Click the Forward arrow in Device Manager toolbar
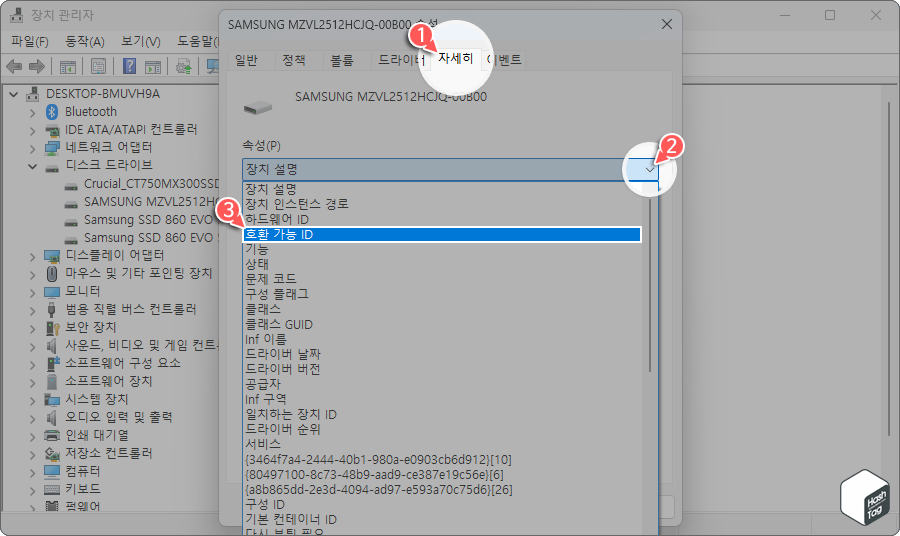Image resolution: width=900 pixels, height=536 pixels. pyautogui.click(x=37, y=67)
